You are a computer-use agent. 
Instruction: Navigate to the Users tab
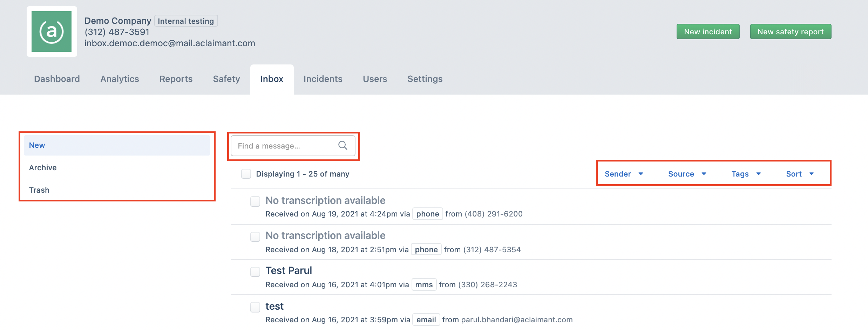pyautogui.click(x=375, y=79)
